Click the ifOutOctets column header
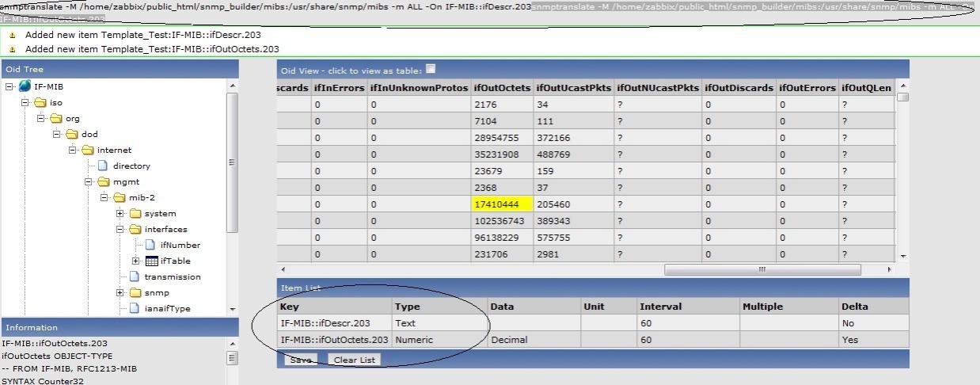980x385 pixels. tap(502, 88)
